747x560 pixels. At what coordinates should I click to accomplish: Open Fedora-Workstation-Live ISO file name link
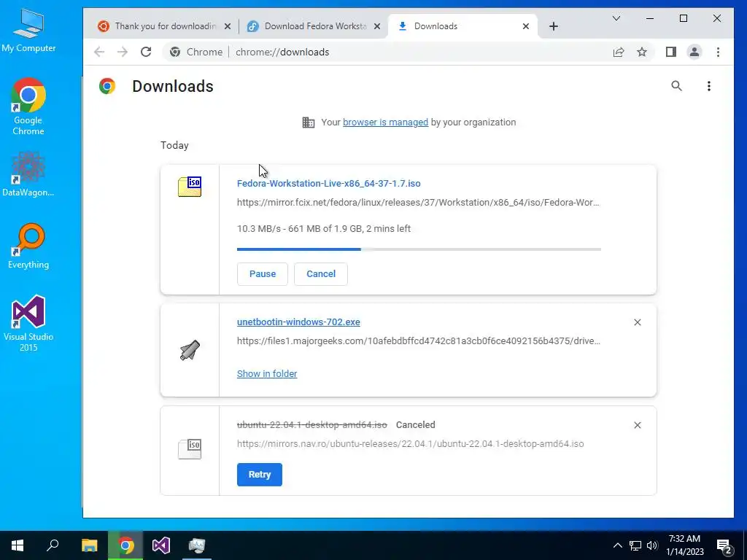[329, 183]
